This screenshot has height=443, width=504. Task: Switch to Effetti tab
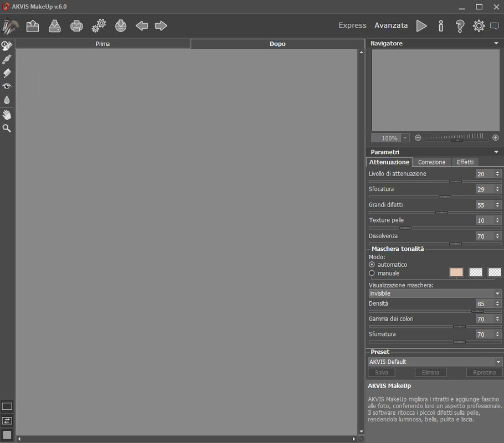[x=465, y=162]
